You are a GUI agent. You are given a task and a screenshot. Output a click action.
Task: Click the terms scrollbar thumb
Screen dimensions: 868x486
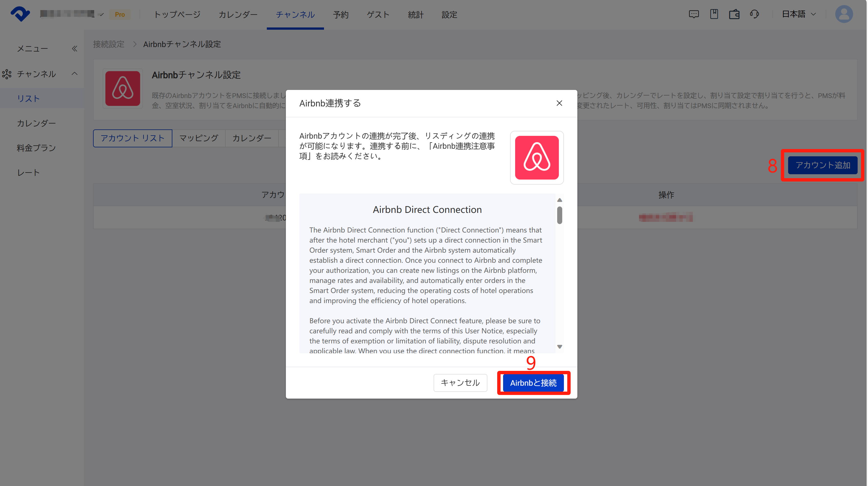559,215
